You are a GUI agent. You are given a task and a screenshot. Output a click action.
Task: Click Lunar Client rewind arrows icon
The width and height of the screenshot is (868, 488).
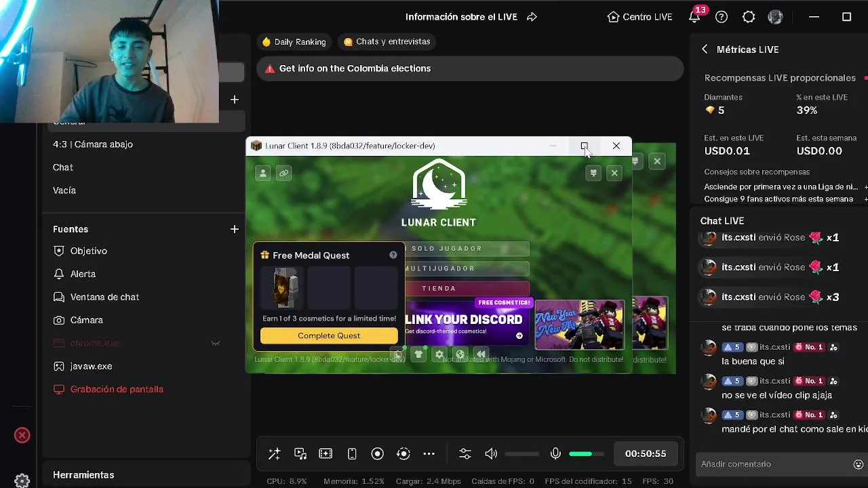[x=481, y=354]
